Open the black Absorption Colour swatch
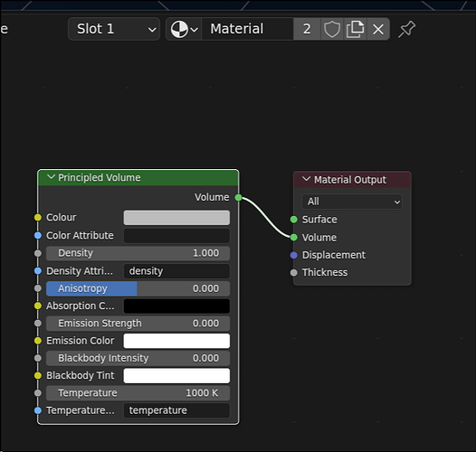Viewport: 476px width, 452px height. coord(176,306)
